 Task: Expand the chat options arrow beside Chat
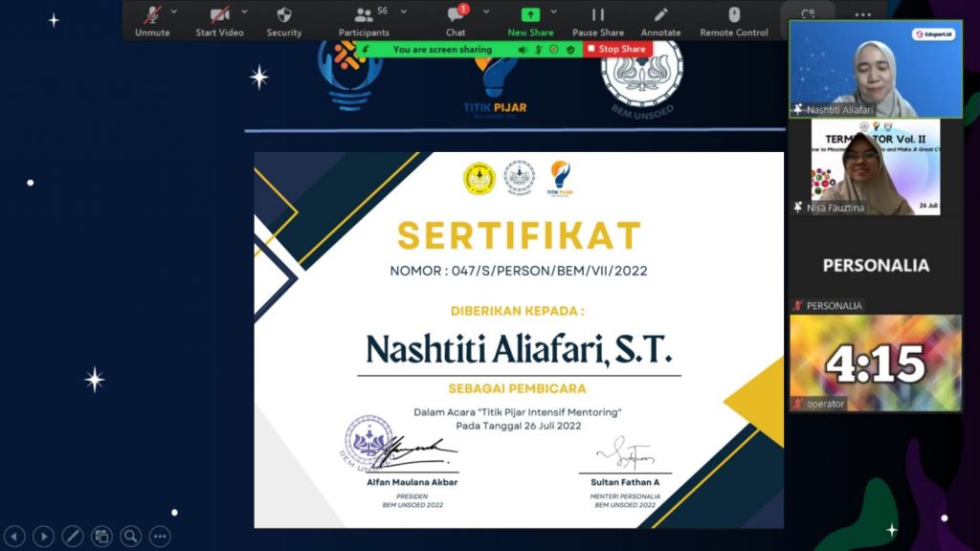click(486, 12)
